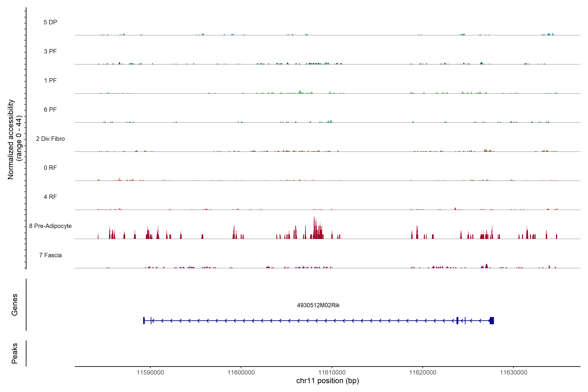Viewport: 588px width, 392px height.
Task: Click the 5 DP track label
Action: 50,22
